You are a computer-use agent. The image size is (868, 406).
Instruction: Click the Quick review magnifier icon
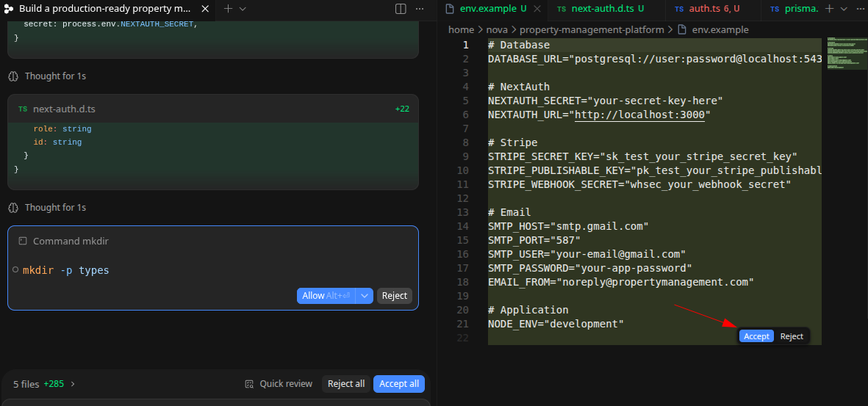tap(250, 384)
